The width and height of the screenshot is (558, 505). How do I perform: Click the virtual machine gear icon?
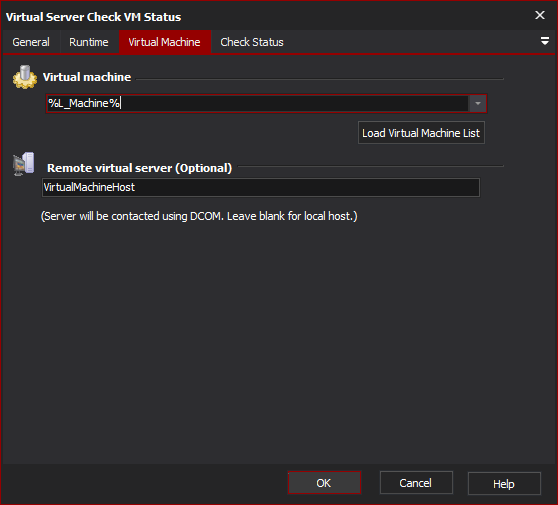[25, 77]
